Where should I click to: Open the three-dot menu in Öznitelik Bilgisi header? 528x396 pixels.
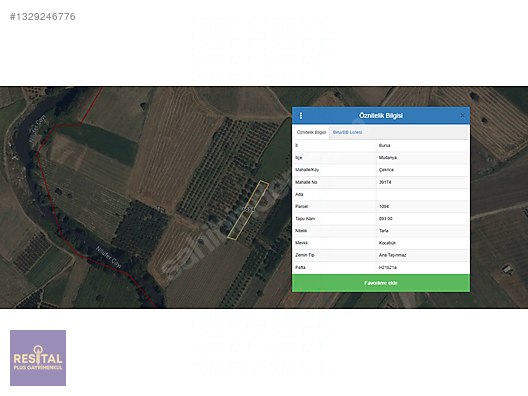[x=301, y=116]
